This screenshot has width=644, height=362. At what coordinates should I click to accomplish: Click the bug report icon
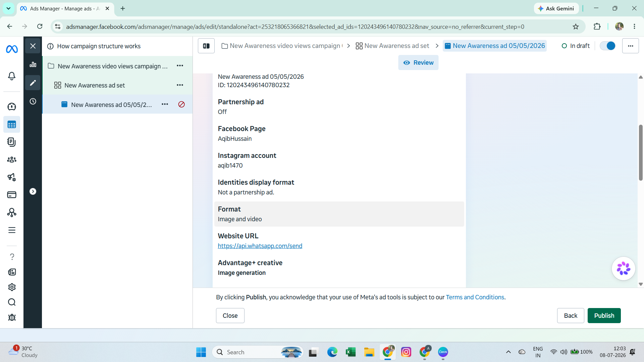[12, 317]
